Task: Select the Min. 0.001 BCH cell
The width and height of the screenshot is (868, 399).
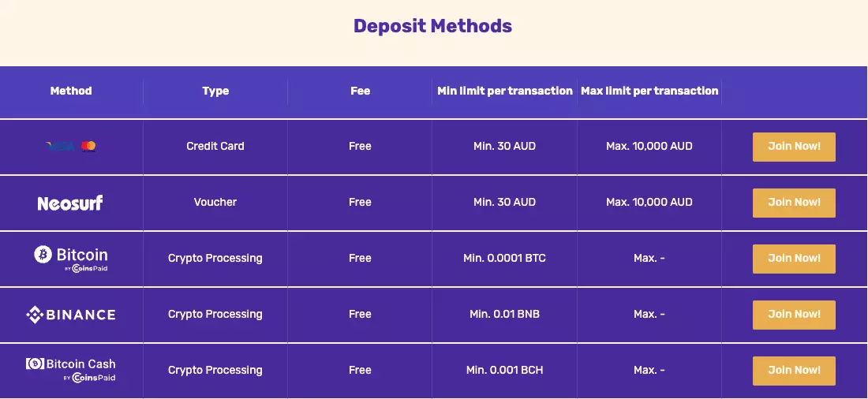Action: [505, 370]
